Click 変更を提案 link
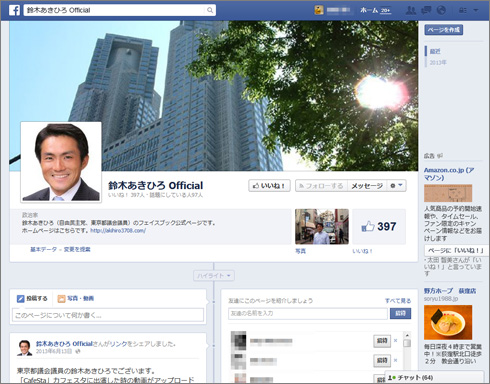Image resolution: width=490 pixels, height=384 pixels. click(77, 249)
